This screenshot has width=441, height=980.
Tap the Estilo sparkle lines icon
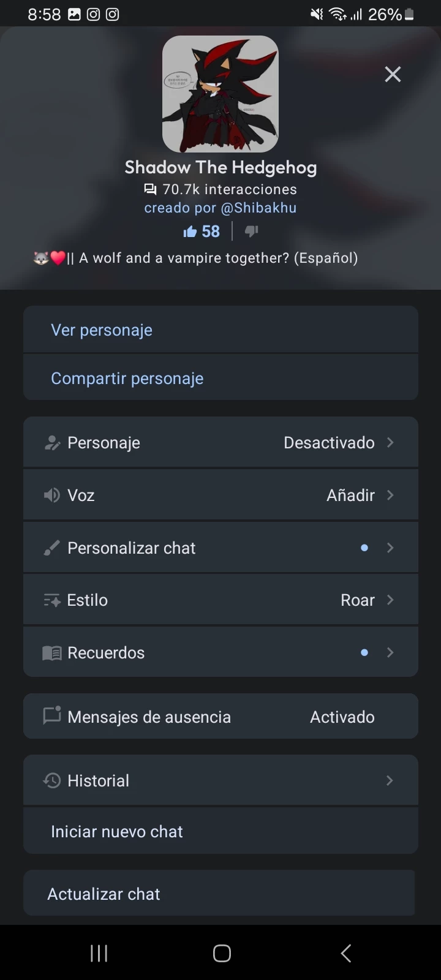point(52,600)
